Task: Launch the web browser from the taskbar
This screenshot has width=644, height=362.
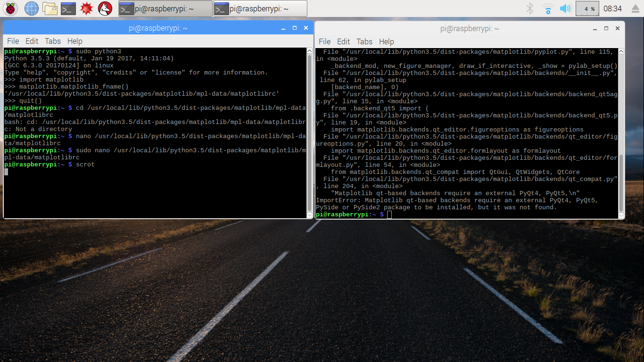Action: (x=31, y=8)
